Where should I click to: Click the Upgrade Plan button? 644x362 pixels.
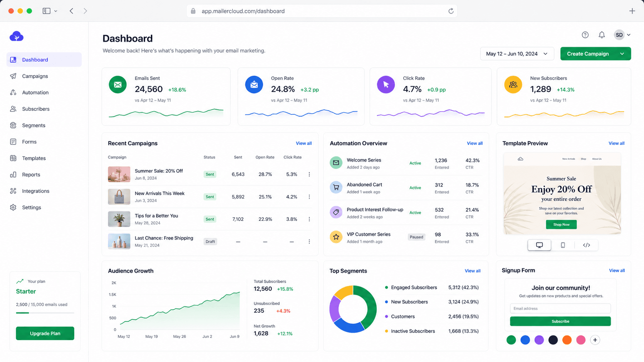(45, 334)
